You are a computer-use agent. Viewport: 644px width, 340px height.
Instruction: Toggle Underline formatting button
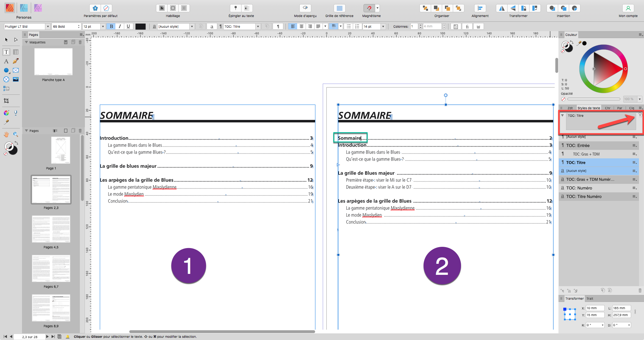pyautogui.click(x=128, y=26)
